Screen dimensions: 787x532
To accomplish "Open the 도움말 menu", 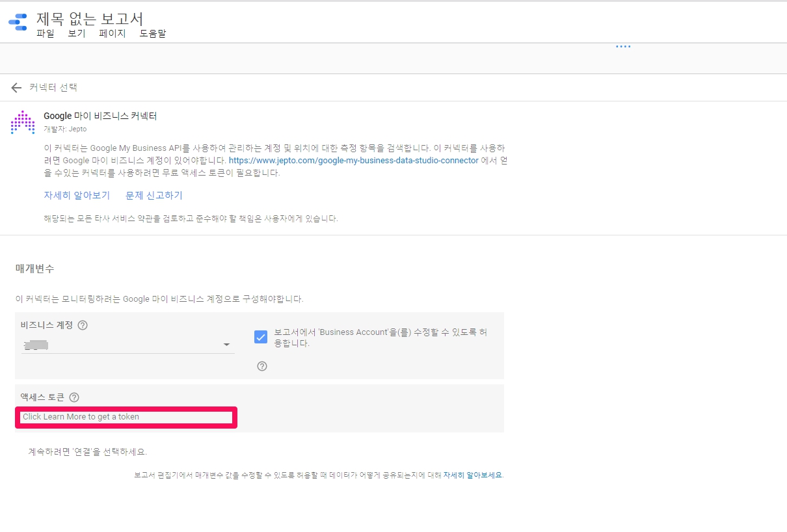I will tap(153, 34).
